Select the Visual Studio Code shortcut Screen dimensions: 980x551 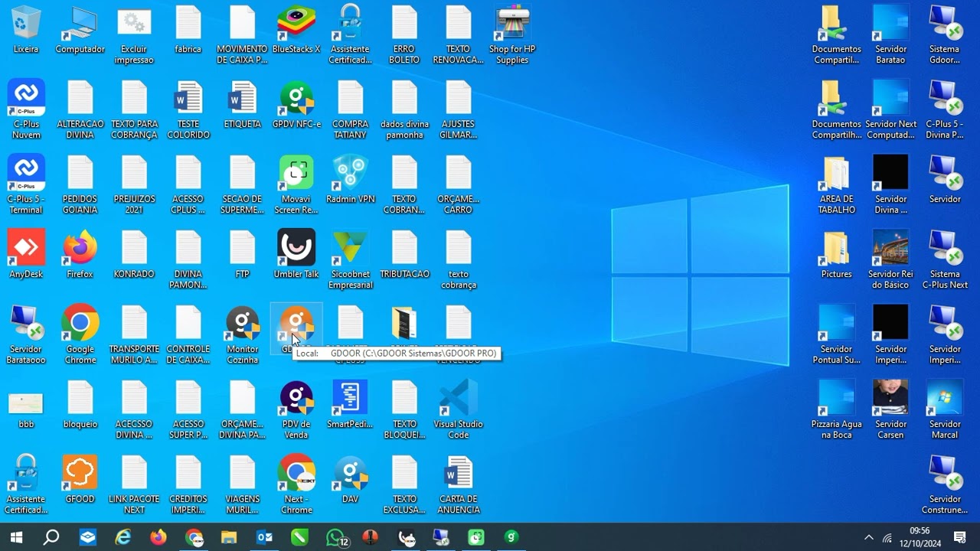pos(459,410)
